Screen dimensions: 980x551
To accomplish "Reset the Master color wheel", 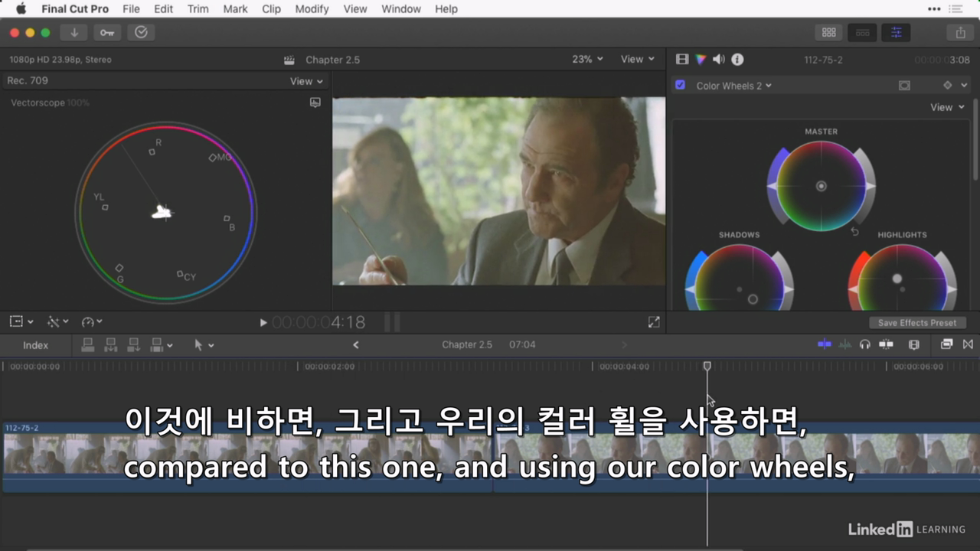I will click(855, 231).
